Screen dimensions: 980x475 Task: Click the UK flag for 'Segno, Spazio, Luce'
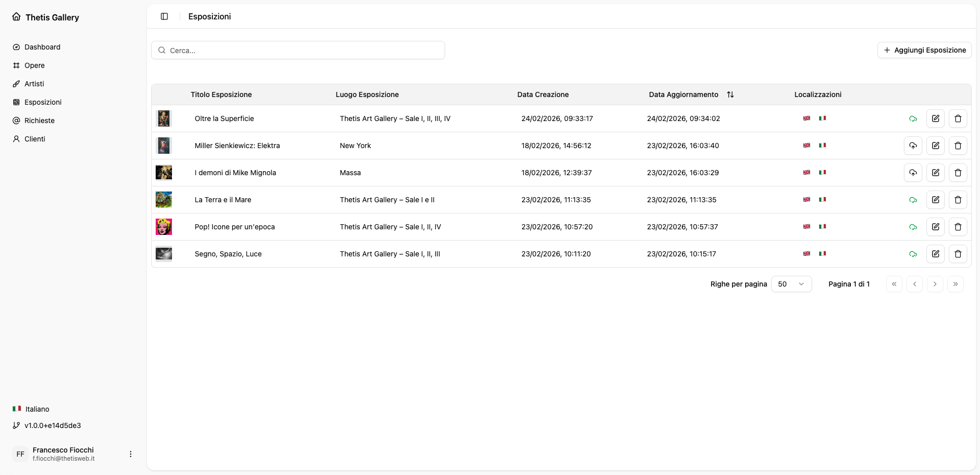[x=806, y=254]
